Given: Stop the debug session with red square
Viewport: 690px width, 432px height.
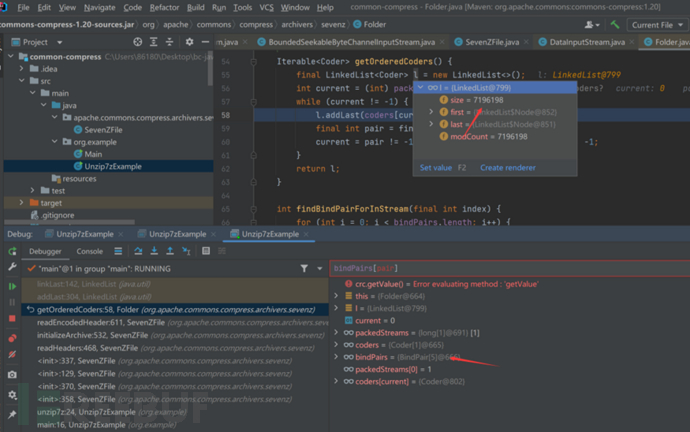Looking at the screenshot, I should 12,320.
